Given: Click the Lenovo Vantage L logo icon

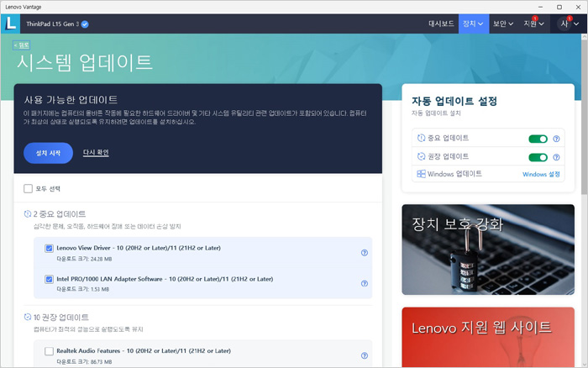Looking at the screenshot, I should [x=13, y=24].
